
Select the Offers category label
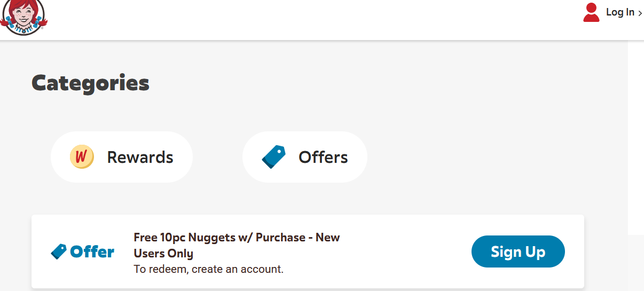tap(323, 157)
